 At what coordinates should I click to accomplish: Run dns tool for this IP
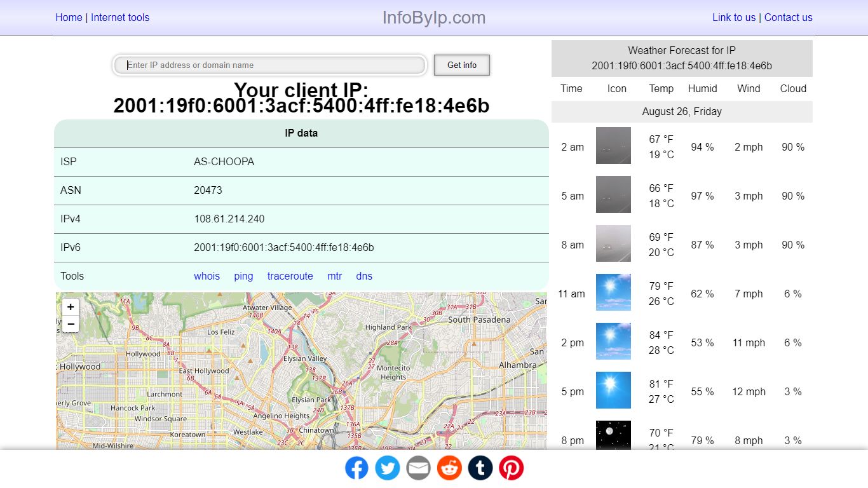364,276
